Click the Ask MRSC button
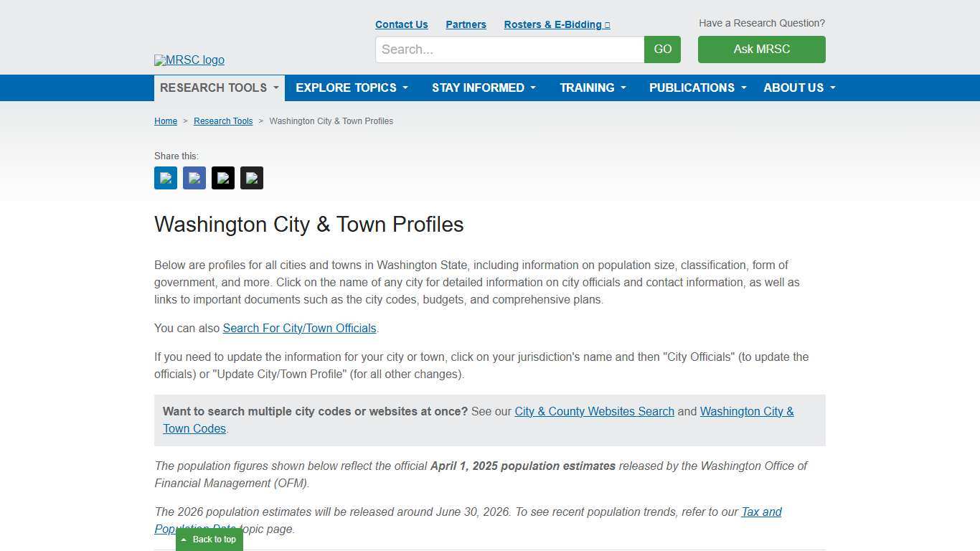 [x=761, y=49]
